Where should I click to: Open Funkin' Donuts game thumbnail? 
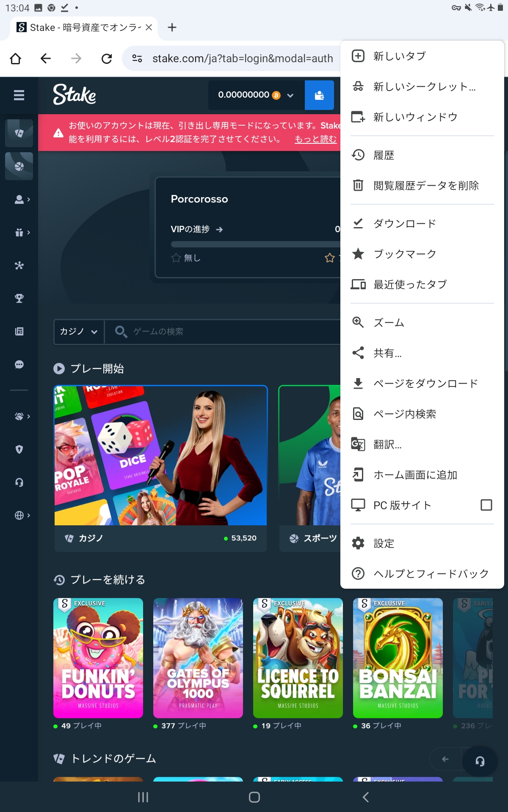pos(98,658)
